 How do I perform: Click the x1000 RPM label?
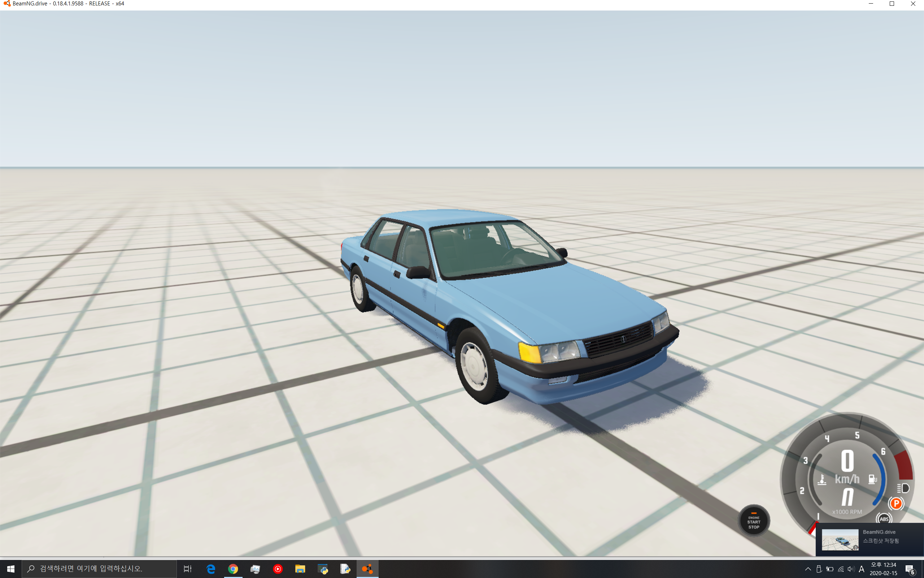pyautogui.click(x=847, y=512)
